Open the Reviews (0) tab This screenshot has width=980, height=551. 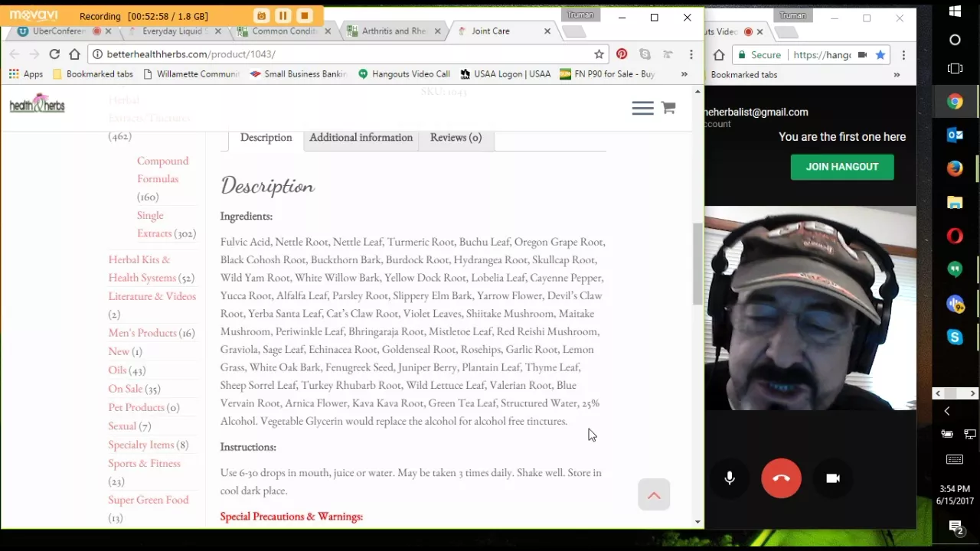[456, 138]
